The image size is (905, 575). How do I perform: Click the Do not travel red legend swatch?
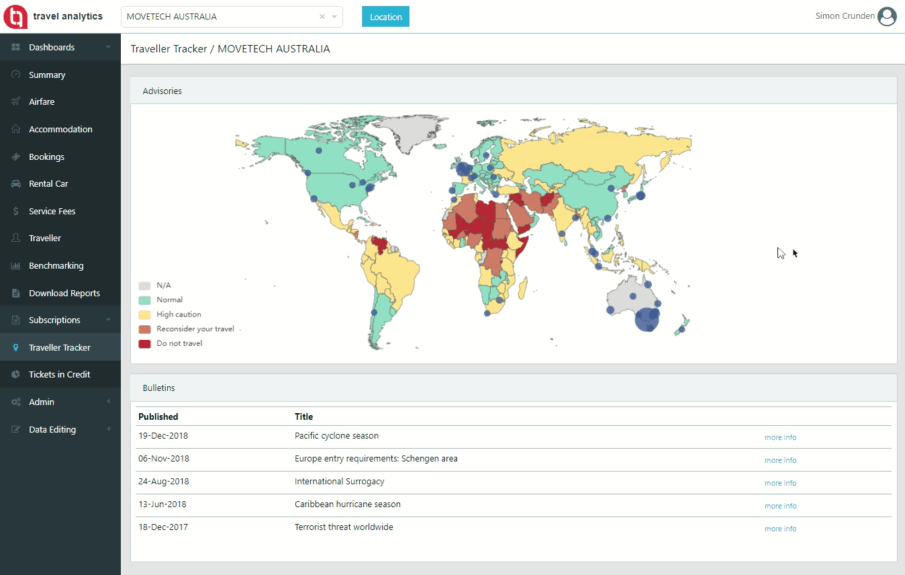point(145,343)
